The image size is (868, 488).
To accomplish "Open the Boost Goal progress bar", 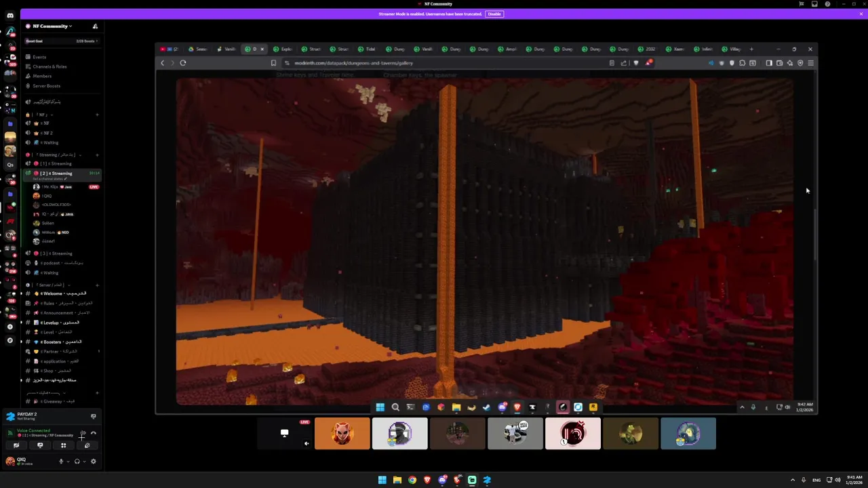I will click(62, 41).
